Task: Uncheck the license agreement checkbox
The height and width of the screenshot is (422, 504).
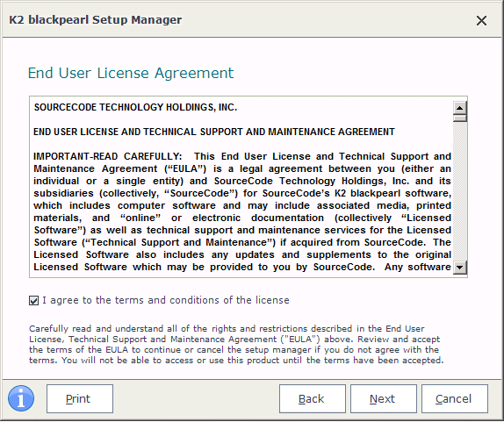Action: 33,301
